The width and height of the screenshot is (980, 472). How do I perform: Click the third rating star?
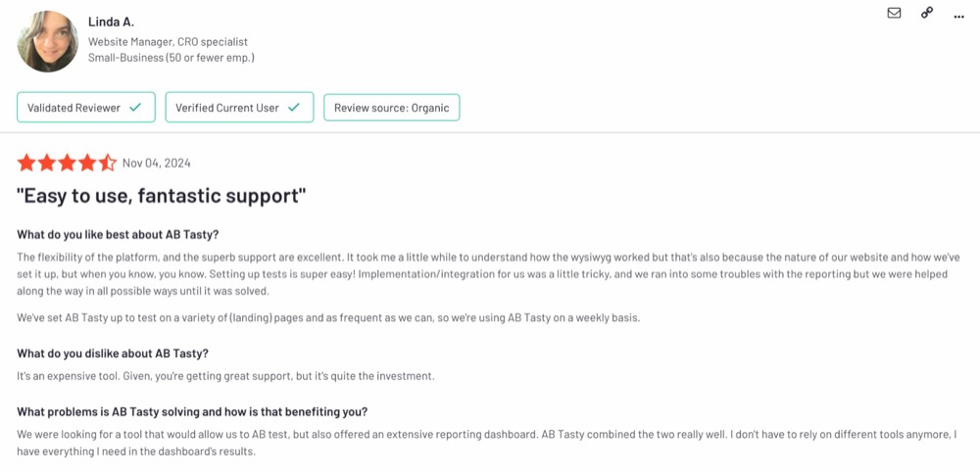pyautogui.click(x=67, y=163)
